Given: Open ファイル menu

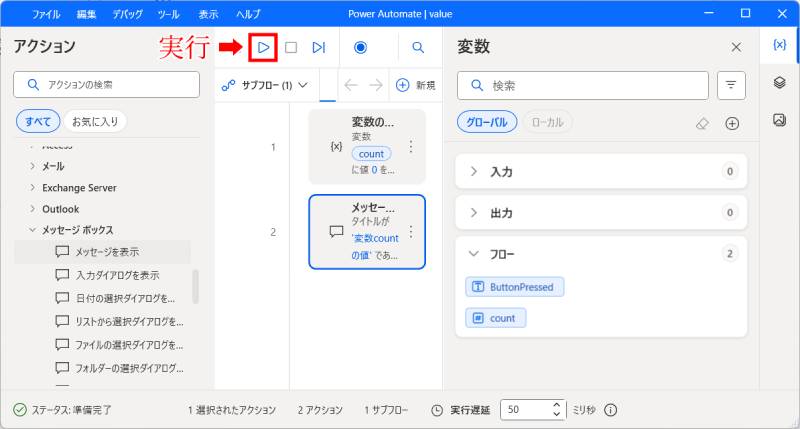Looking at the screenshot, I should (46, 14).
